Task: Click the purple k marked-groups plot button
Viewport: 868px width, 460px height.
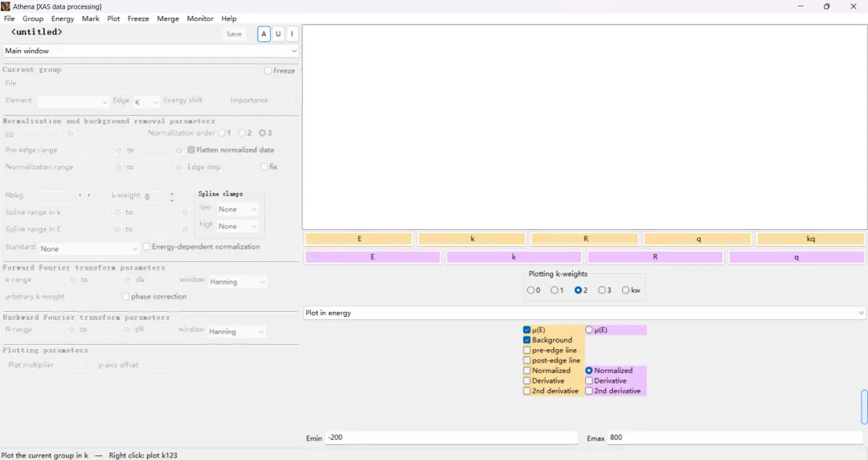Action: [514, 257]
